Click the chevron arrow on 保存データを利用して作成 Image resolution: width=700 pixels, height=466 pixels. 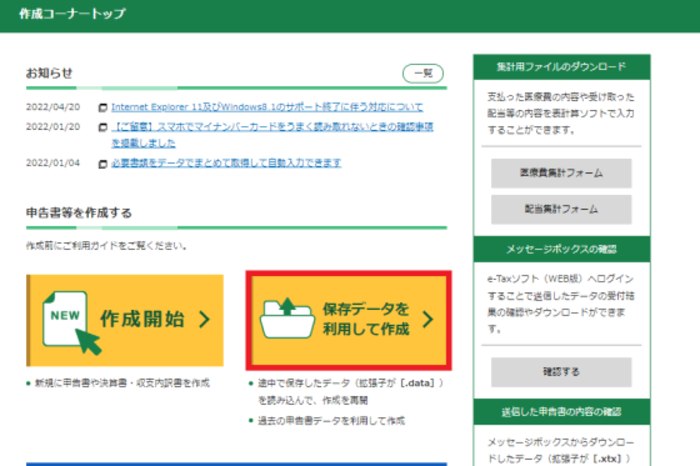pyautogui.click(x=428, y=320)
